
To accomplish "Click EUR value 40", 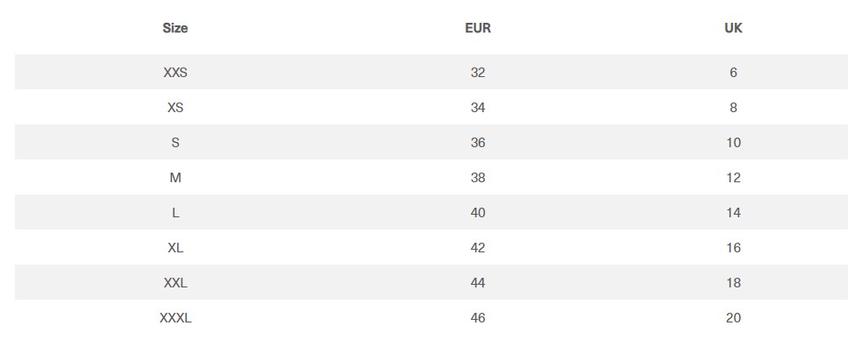I will point(478,213).
